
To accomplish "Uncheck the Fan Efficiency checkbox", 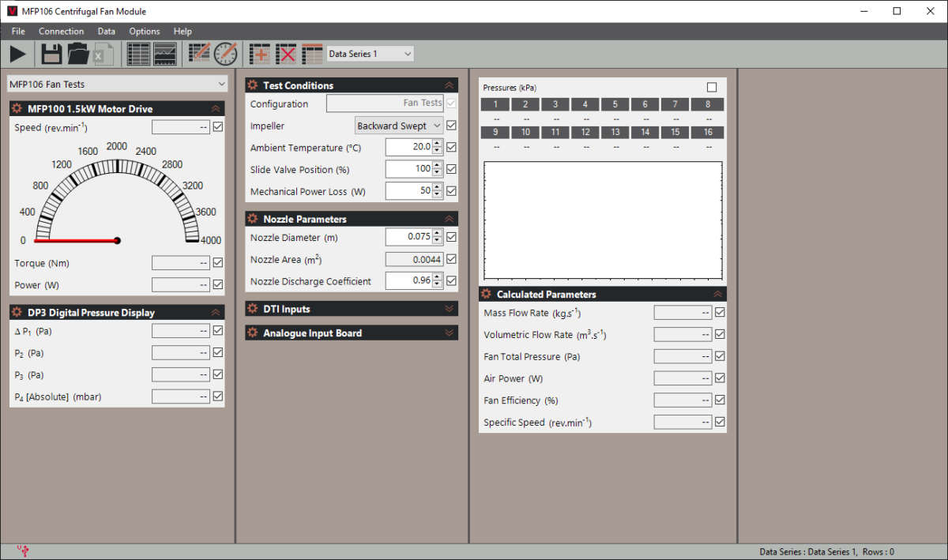I will coord(720,400).
